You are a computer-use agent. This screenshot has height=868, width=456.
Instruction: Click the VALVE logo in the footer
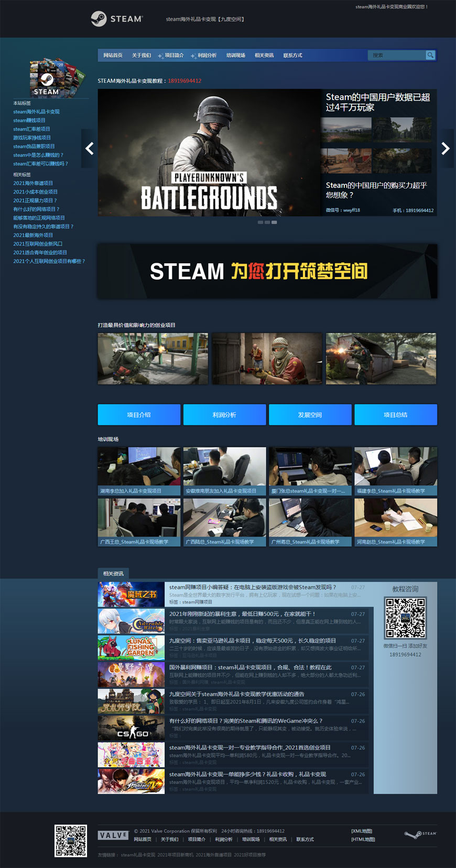point(113,835)
